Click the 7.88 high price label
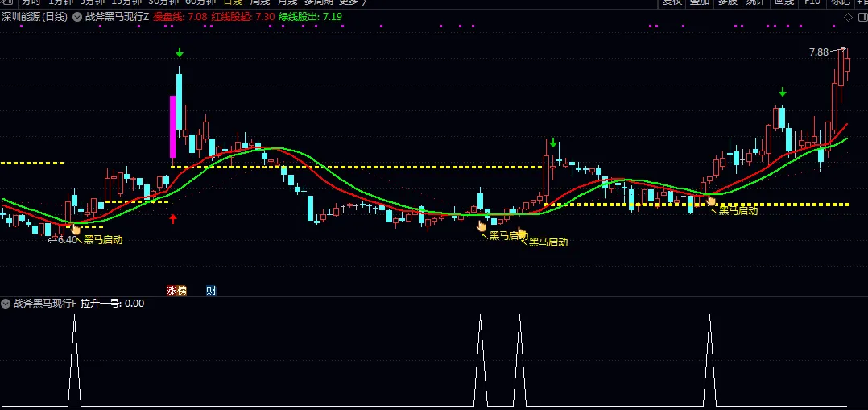This screenshot has width=868, height=410. pyautogui.click(x=819, y=52)
